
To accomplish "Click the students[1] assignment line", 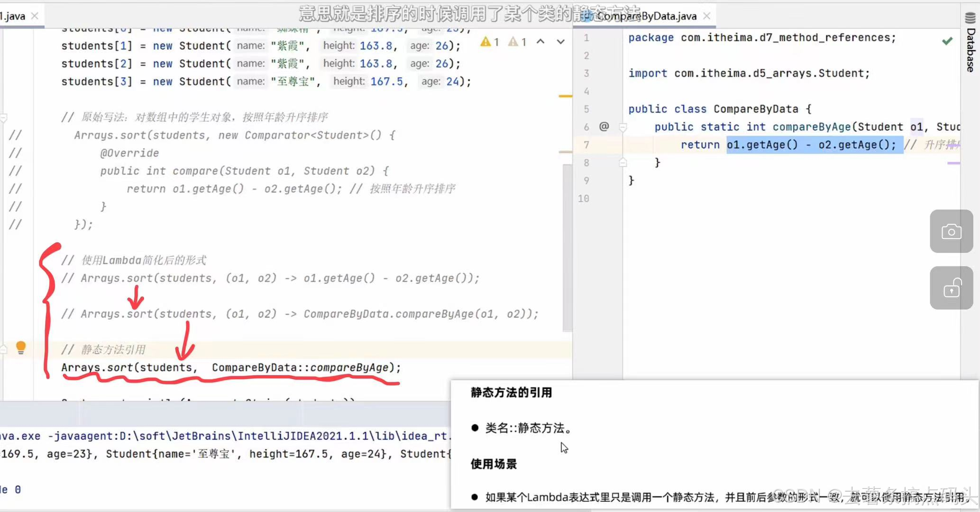I will click(x=261, y=46).
